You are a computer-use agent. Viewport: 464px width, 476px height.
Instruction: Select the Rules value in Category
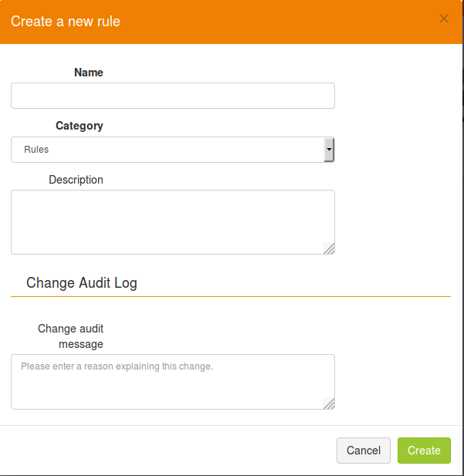pos(36,150)
